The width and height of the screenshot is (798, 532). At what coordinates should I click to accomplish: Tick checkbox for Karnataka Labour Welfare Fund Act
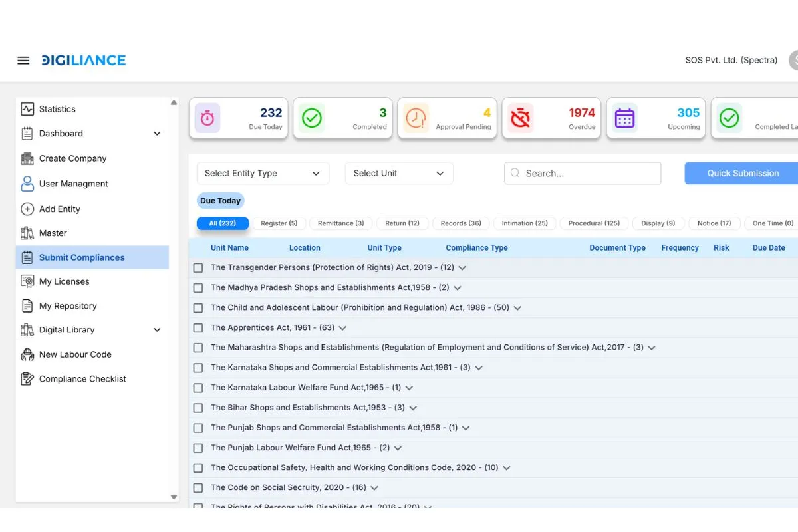pos(198,388)
